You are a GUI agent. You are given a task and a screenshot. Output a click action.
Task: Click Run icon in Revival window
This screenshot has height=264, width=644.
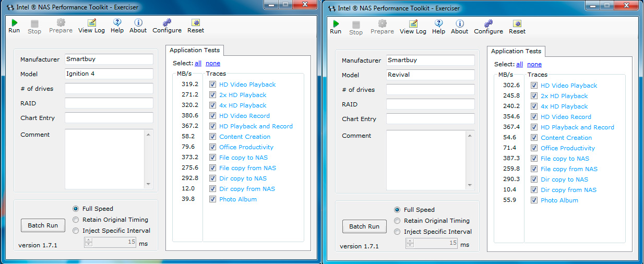(336, 23)
